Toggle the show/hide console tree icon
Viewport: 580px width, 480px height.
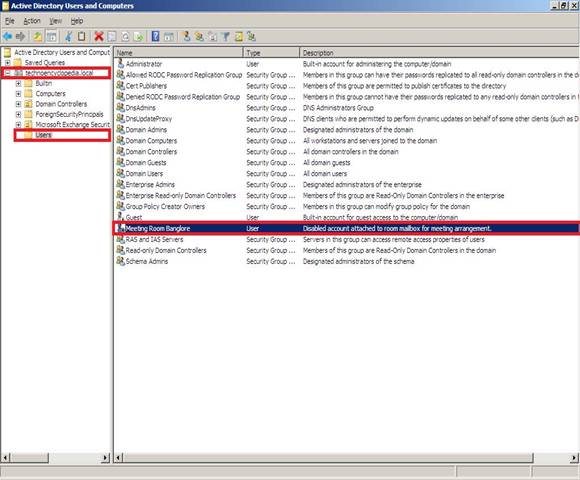(x=52, y=36)
